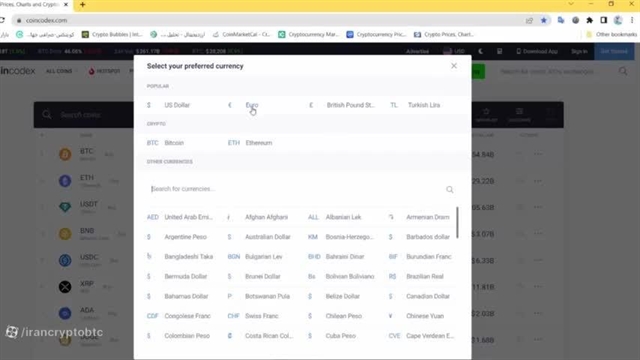Click the currency search magnifier icon

coord(449,189)
